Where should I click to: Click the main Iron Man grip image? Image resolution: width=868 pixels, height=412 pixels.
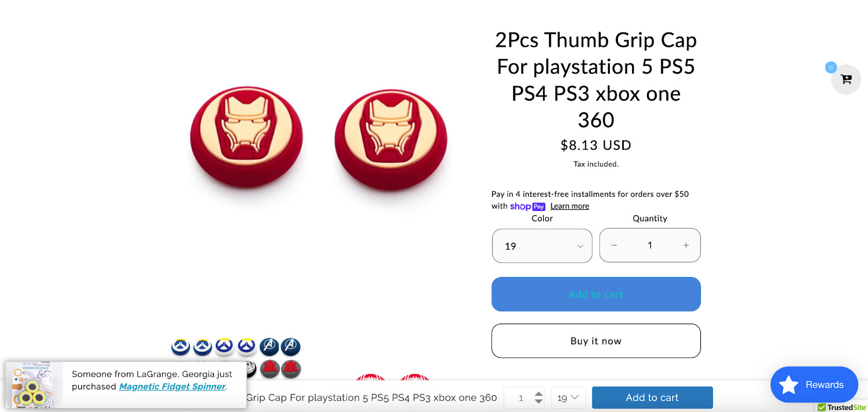pyautogui.click(x=318, y=139)
